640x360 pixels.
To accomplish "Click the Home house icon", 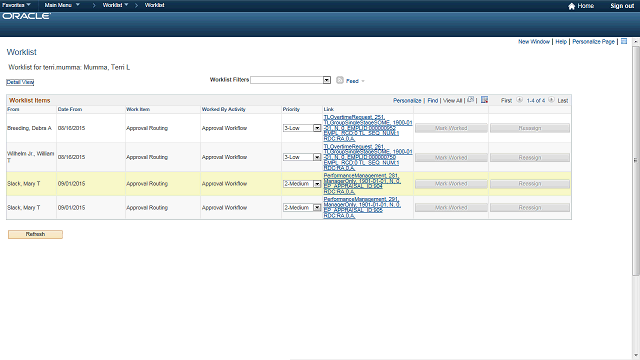I will 571,6.
